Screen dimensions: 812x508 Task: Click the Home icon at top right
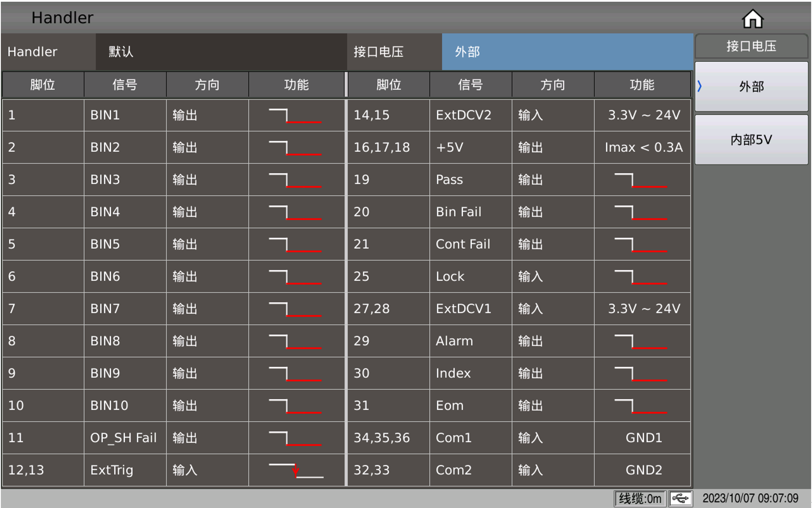752,18
